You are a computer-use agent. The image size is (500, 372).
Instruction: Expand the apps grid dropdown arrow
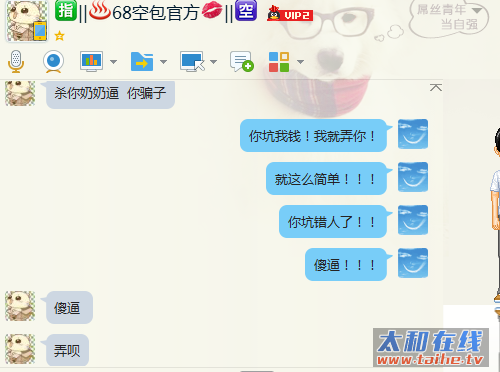pos(300,62)
